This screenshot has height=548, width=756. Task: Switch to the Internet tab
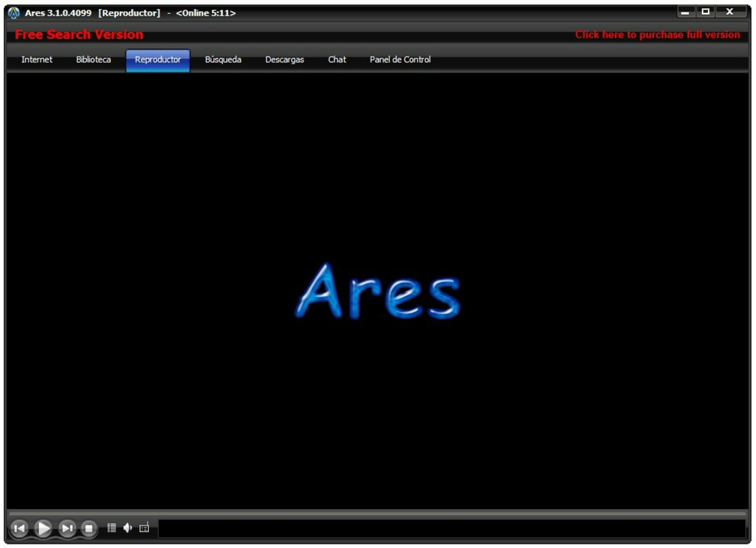point(36,60)
